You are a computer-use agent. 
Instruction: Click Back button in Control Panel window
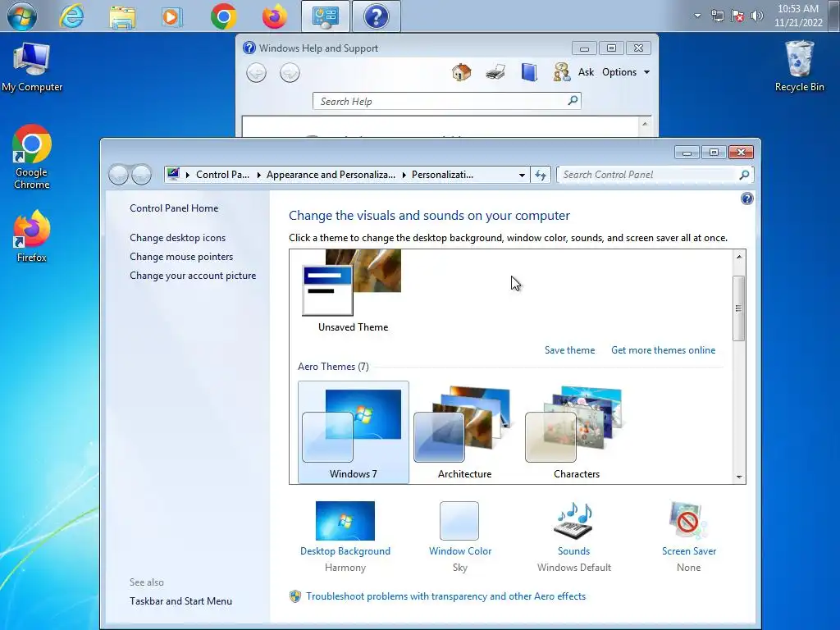click(119, 175)
